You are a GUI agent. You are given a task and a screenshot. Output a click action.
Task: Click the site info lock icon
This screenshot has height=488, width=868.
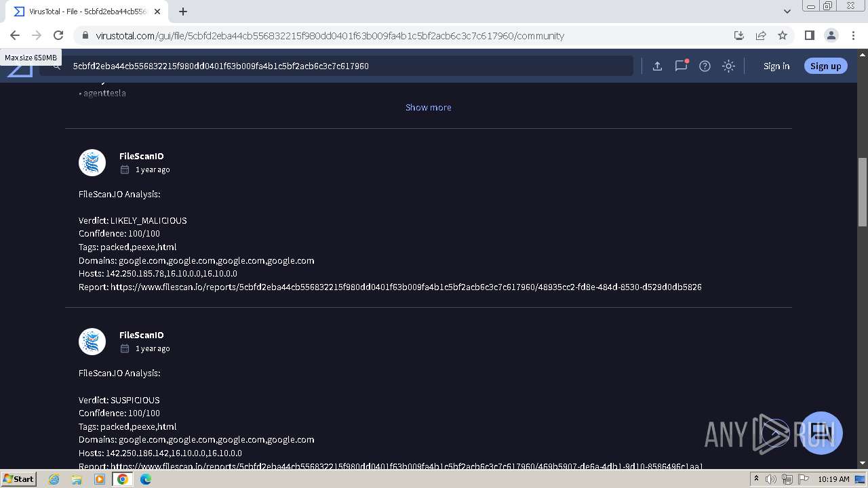[85, 36]
